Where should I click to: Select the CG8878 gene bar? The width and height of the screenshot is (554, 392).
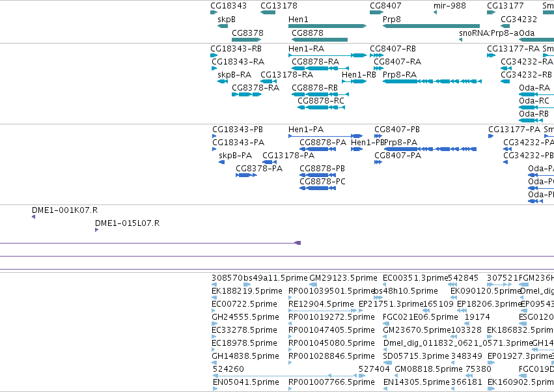[x=320, y=40]
